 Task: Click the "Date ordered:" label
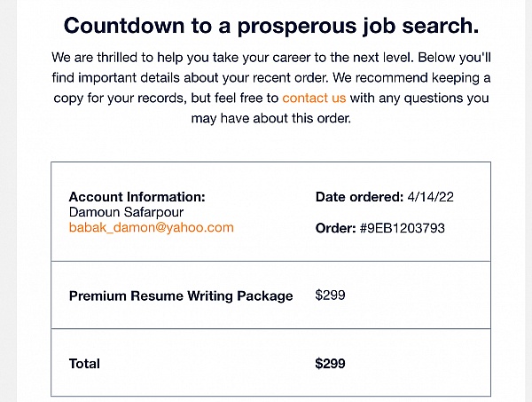click(x=358, y=196)
